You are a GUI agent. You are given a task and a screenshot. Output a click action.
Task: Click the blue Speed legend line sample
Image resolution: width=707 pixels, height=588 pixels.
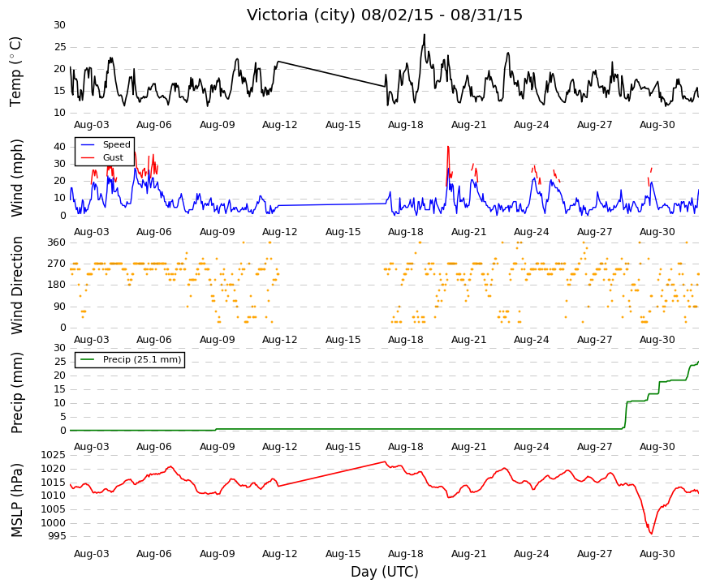[88, 145]
